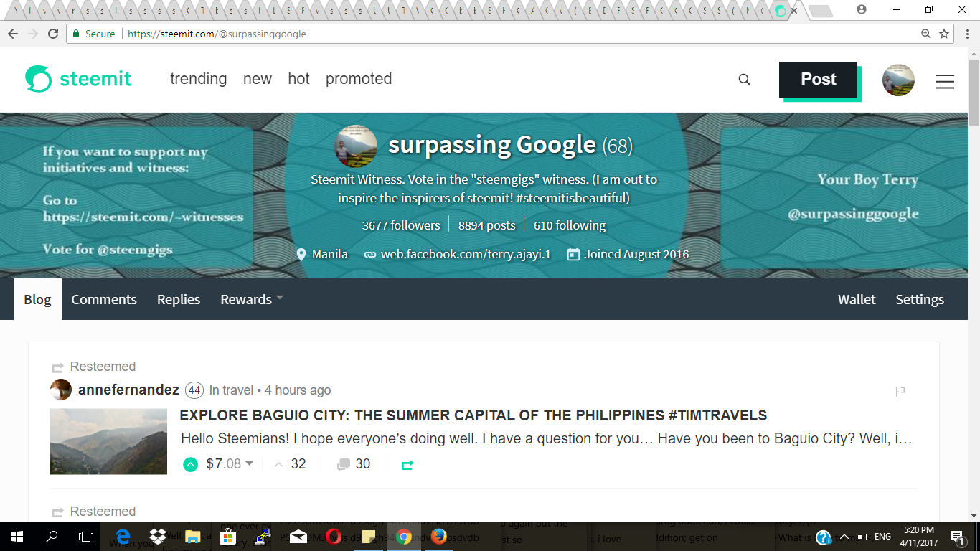Viewport: 980px width, 551px height.
Task: Open the travel category link
Action: (239, 390)
